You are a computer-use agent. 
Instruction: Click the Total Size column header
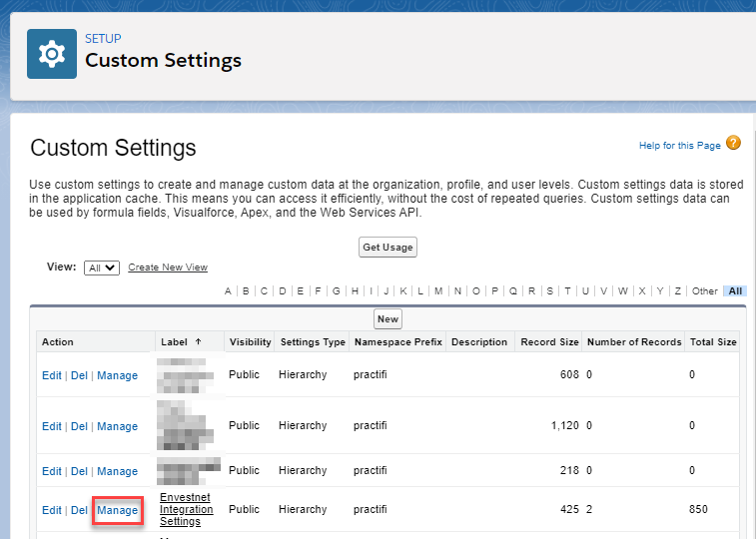(713, 342)
